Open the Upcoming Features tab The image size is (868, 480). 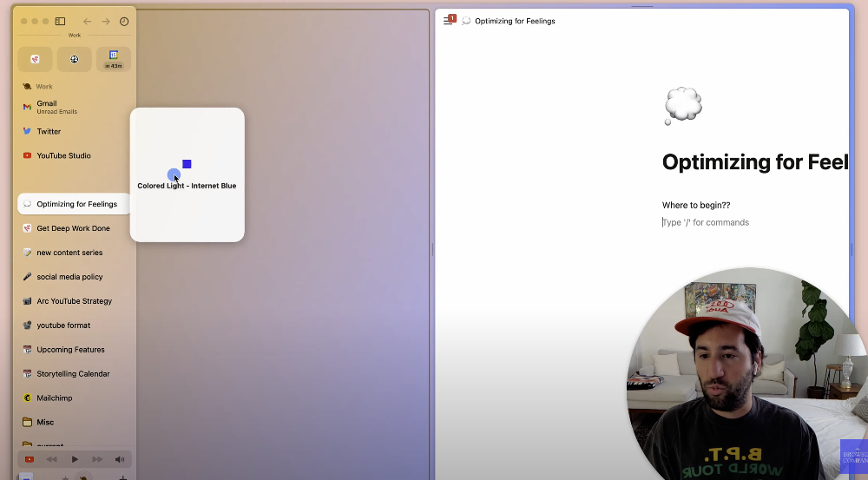click(x=74, y=349)
